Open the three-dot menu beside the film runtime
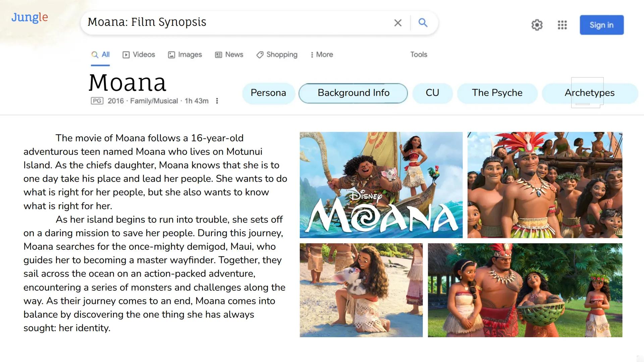The height and width of the screenshot is (362, 644). [x=217, y=101]
